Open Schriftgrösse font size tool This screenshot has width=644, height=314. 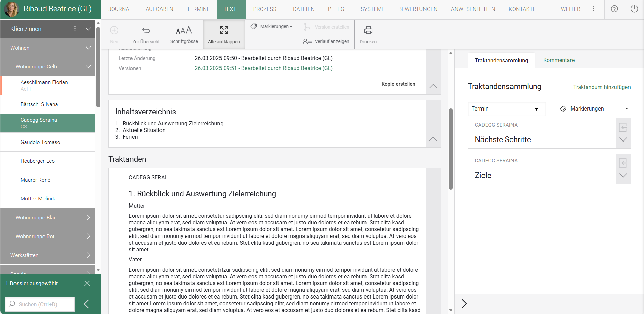(184, 31)
